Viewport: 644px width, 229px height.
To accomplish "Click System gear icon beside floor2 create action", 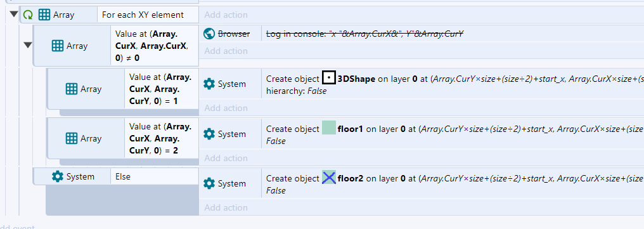I will (x=209, y=183).
